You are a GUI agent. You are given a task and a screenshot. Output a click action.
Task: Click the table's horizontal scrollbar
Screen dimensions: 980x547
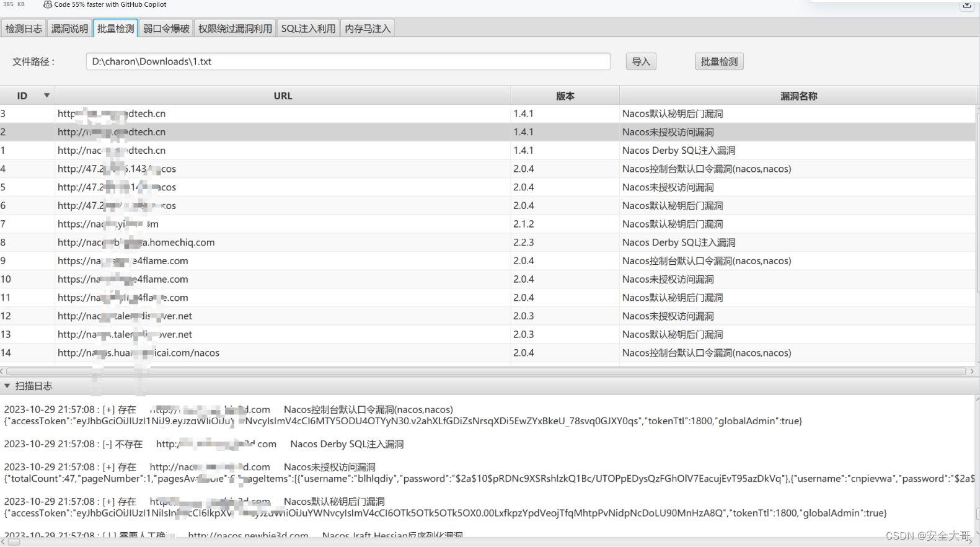pos(486,371)
